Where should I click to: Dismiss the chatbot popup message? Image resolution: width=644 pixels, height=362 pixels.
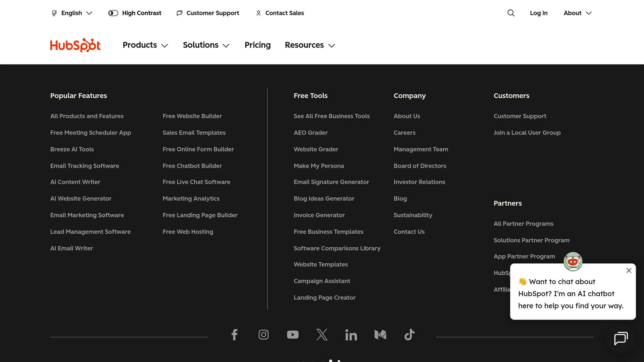pyautogui.click(x=629, y=271)
